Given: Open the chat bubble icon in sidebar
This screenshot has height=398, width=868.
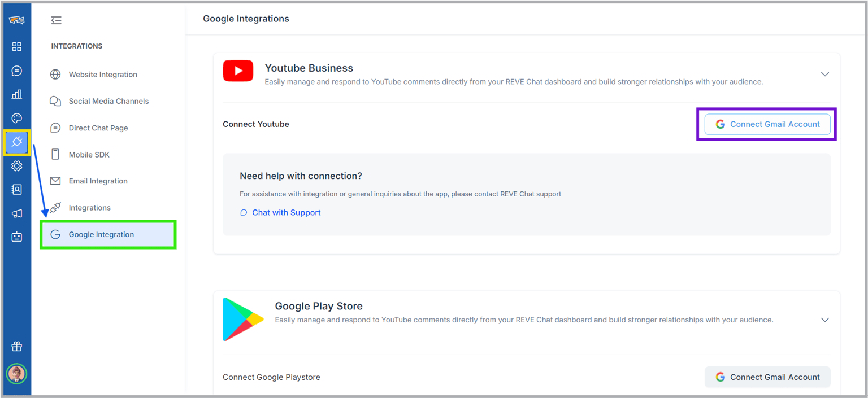Looking at the screenshot, I should pyautogui.click(x=16, y=71).
